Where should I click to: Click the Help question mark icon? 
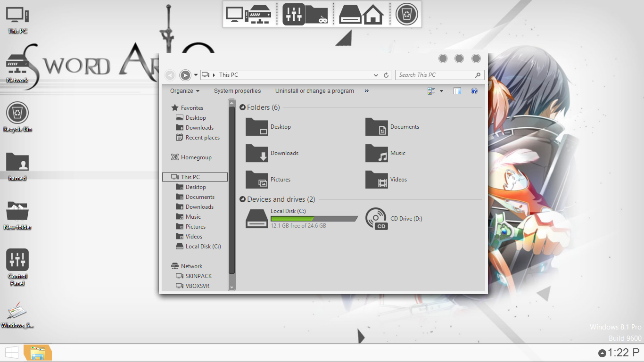[474, 91]
